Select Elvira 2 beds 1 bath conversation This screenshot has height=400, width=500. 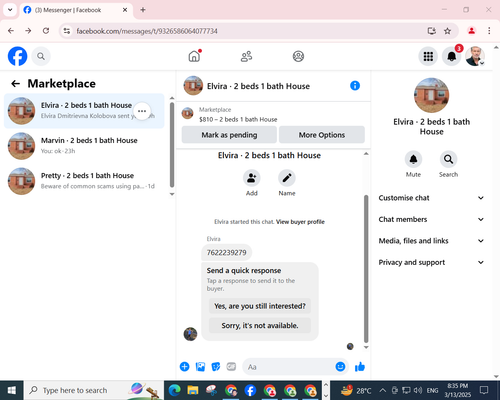point(84,111)
